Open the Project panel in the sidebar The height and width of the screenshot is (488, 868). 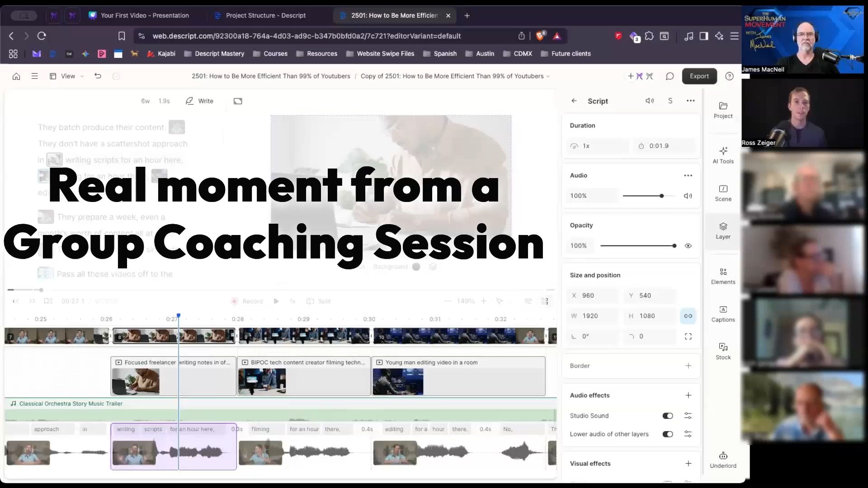pyautogui.click(x=723, y=110)
